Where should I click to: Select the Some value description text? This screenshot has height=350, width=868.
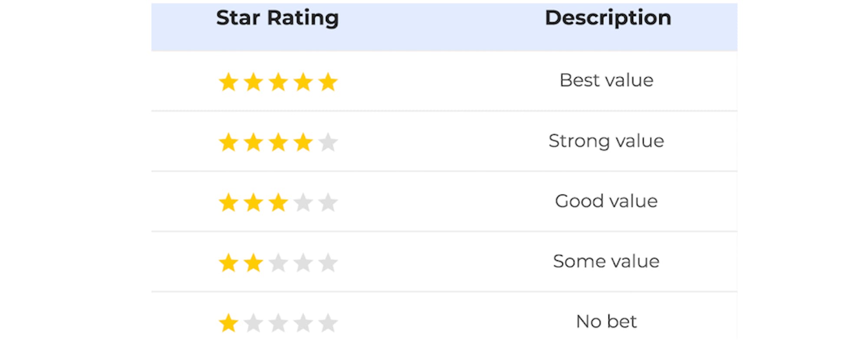606,261
